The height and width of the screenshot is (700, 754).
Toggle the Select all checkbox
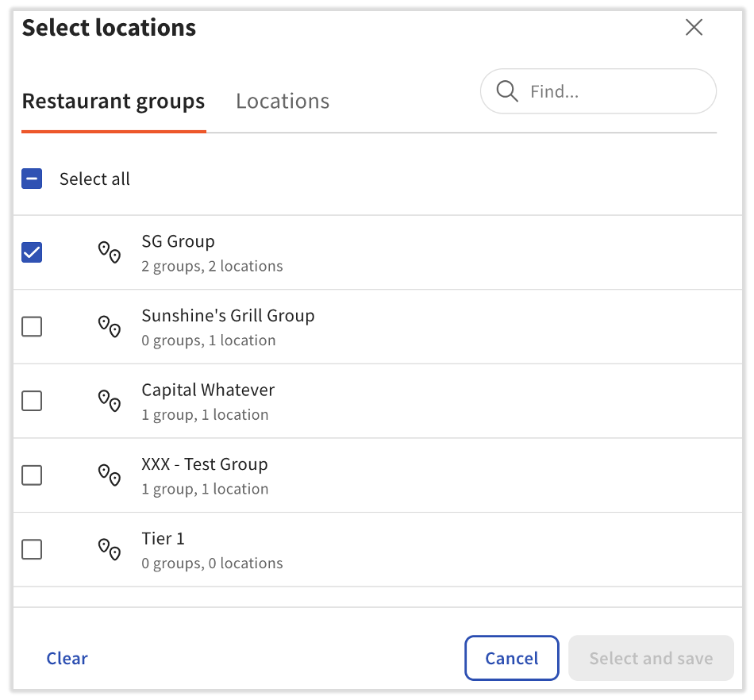tap(32, 179)
